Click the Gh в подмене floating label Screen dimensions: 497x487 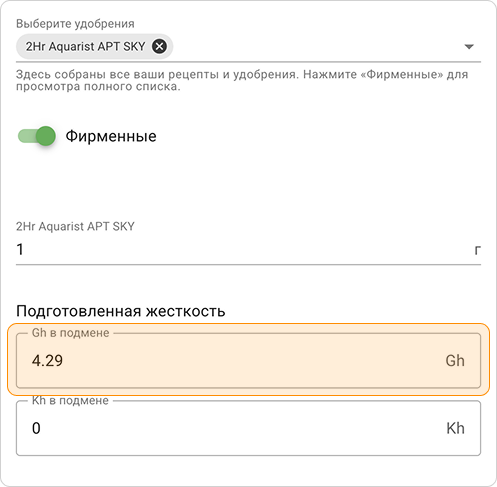point(71,333)
